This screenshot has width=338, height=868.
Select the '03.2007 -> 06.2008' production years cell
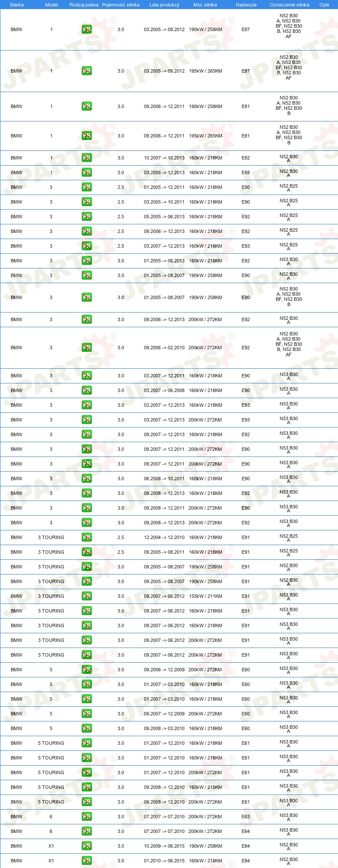[x=164, y=390]
